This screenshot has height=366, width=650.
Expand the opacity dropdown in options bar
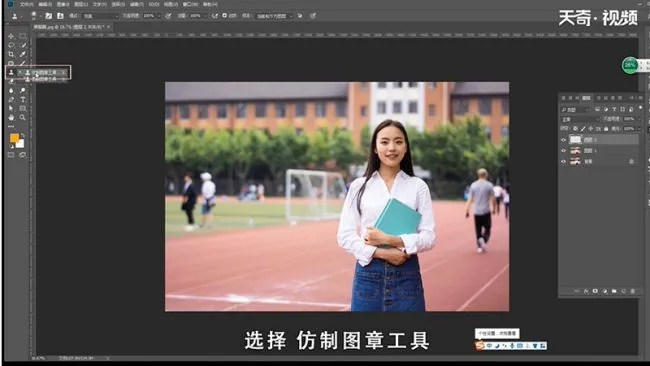tap(159, 16)
